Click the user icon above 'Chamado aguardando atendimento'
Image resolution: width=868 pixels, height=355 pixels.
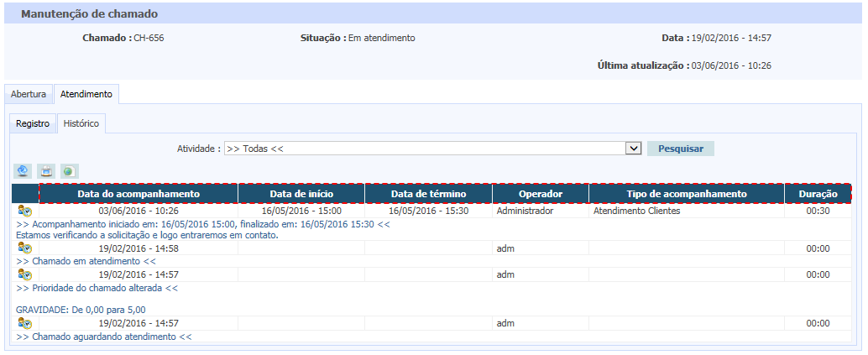tap(24, 323)
